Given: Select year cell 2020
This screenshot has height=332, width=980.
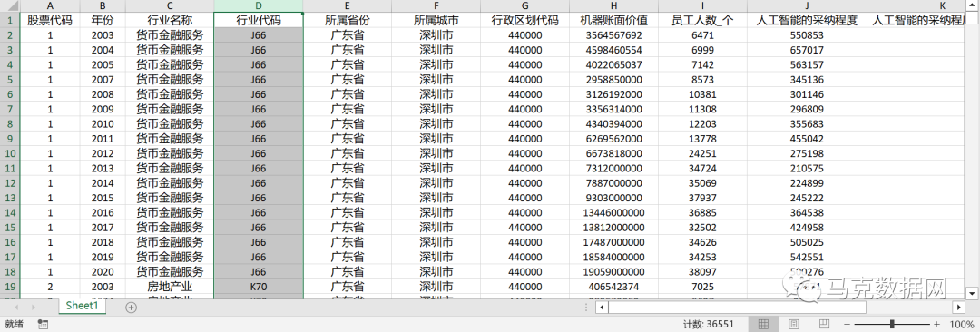Looking at the screenshot, I should 103,271.
